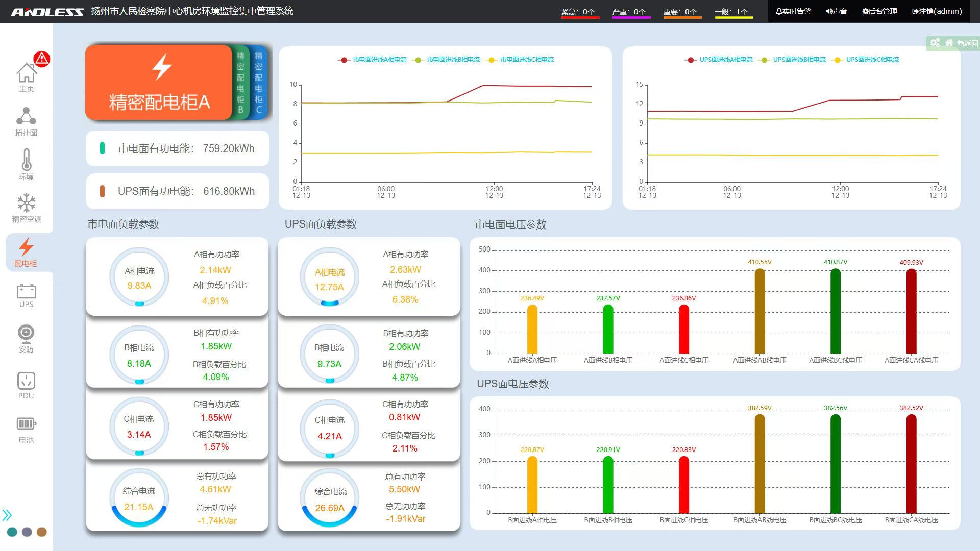Click 注销(admin) logout link
980x551 pixels.
937,11
